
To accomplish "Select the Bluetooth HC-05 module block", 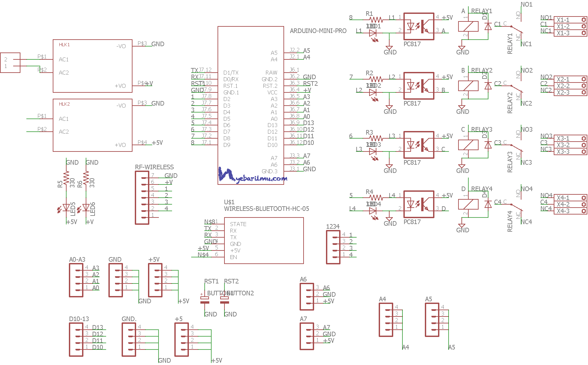I will point(264,241).
